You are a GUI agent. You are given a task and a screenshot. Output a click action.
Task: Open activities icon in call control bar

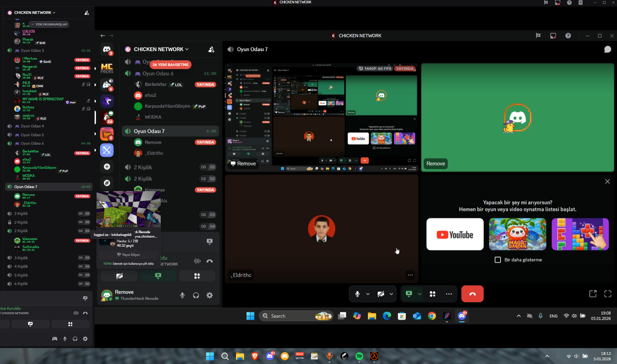[433, 294]
